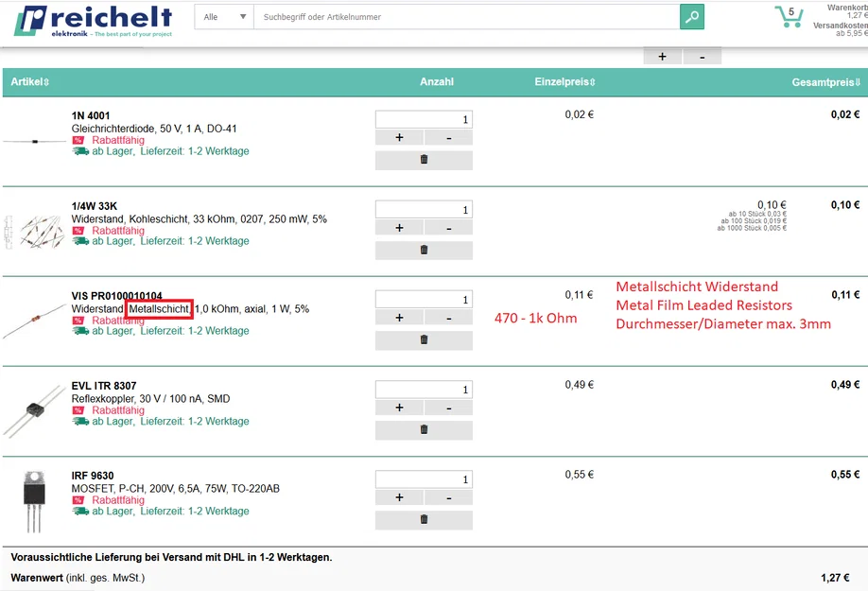
Task: Decrease quantity of EVL ITR 8307
Action: tap(449, 408)
